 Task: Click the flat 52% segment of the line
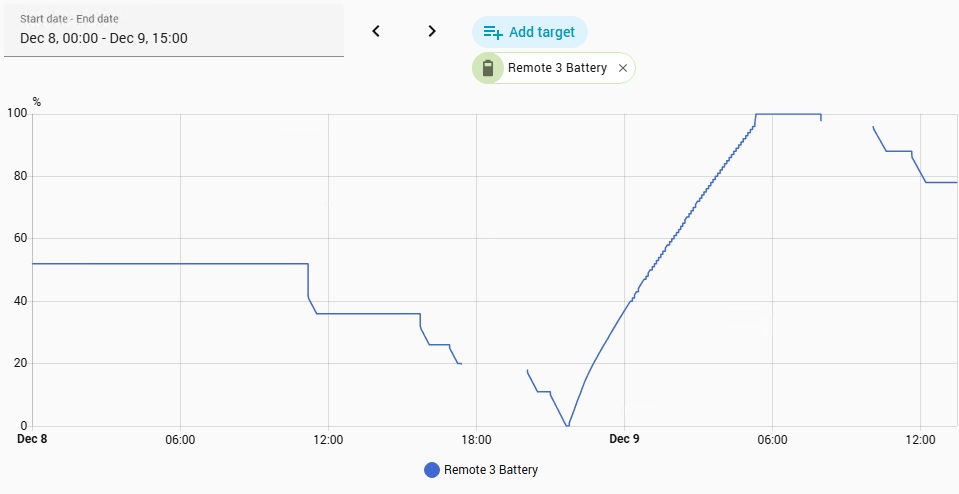coord(170,264)
